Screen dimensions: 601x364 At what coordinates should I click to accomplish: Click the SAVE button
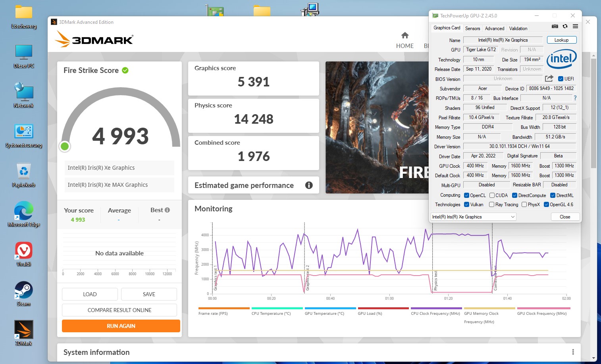(149, 294)
